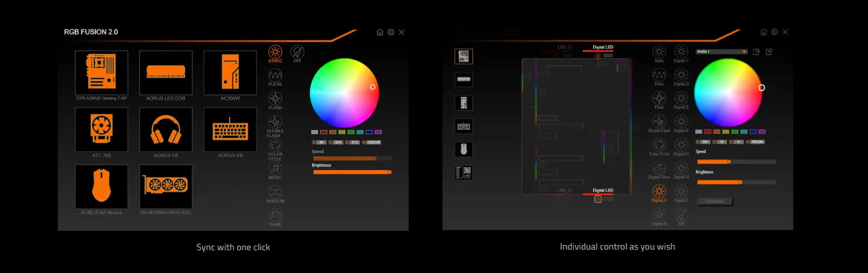Click the Brightness slider in sync window
868x273 pixels.
pos(352,172)
